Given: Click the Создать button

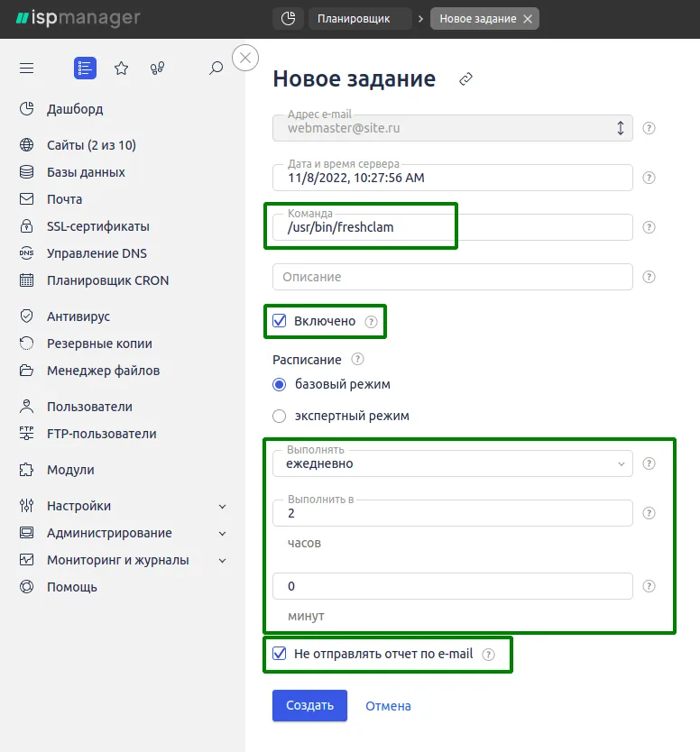Looking at the screenshot, I should coord(309,706).
